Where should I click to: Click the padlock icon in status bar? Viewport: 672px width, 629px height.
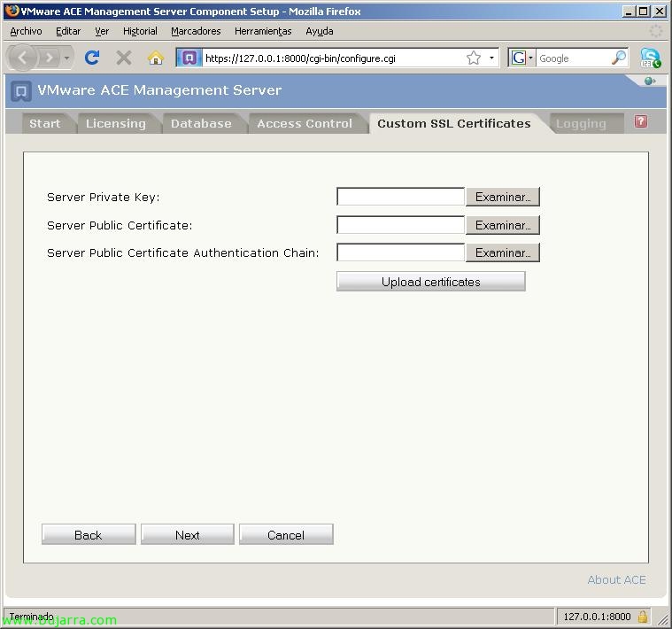tap(642, 617)
